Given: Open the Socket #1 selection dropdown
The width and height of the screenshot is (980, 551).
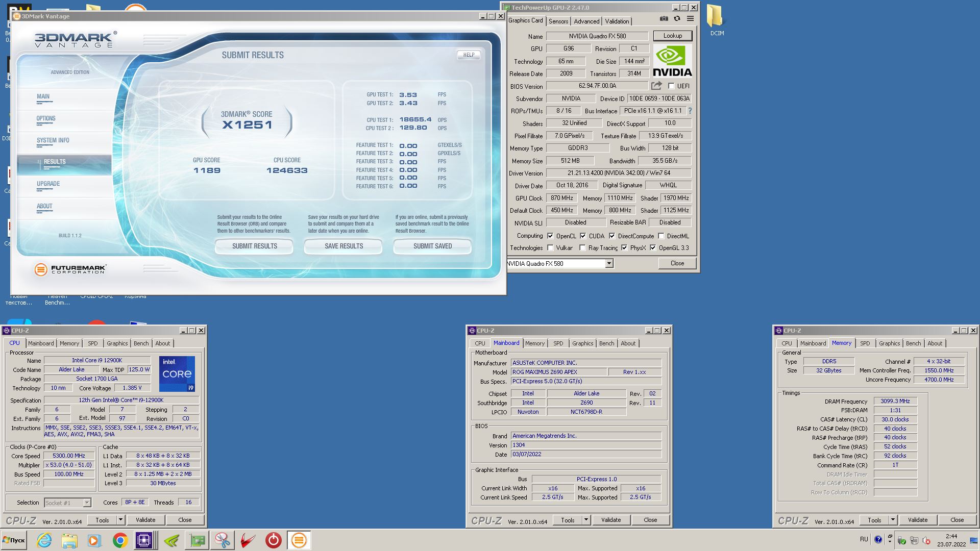Looking at the screenshot, I should [x=87, y=503].
